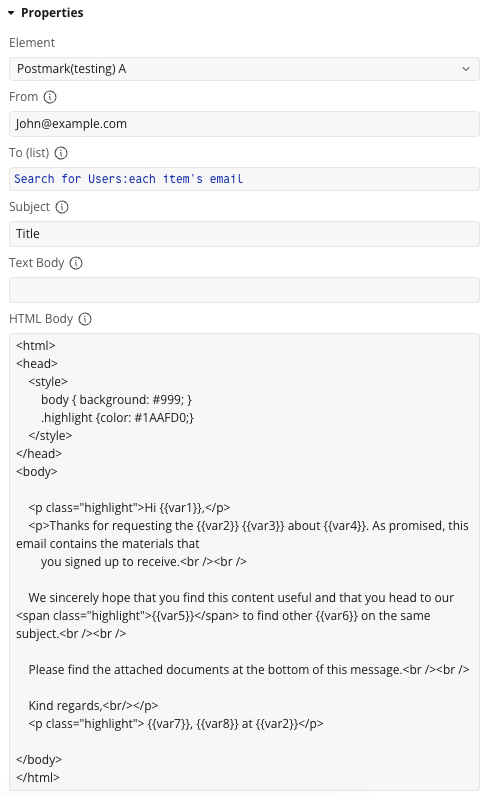Image resolution: width=486 pixels, height=795 pixels.
Task: Open the Element dropdown showing Postmark(testing) A
Action: 244,69
